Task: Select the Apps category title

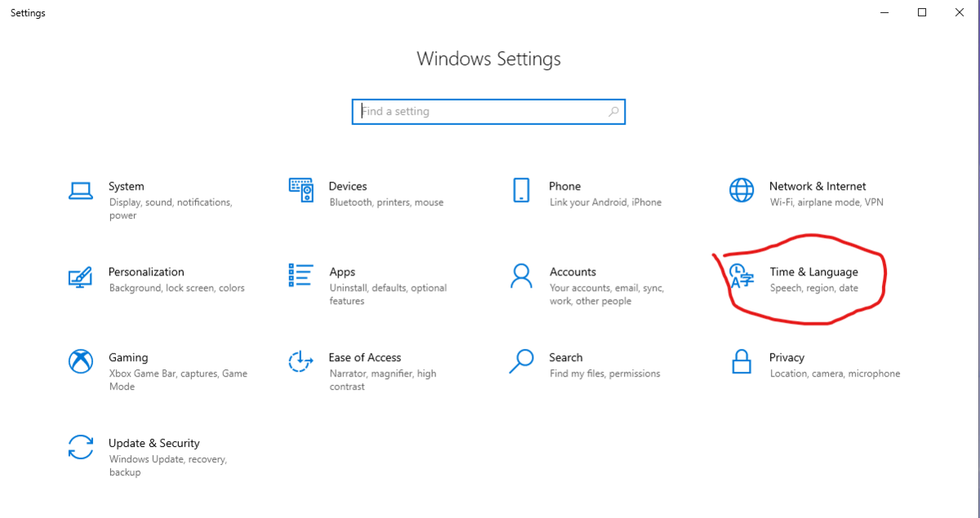Action: coord(342,272)
